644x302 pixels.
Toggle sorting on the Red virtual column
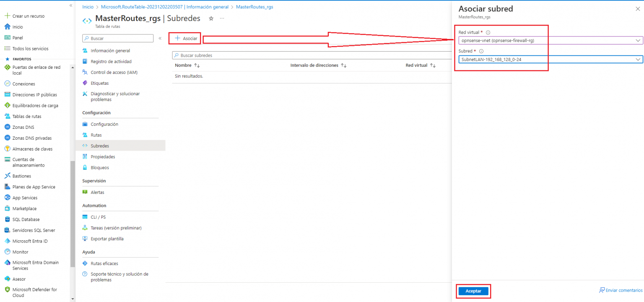pyautogui.click(x=432, y=65)
